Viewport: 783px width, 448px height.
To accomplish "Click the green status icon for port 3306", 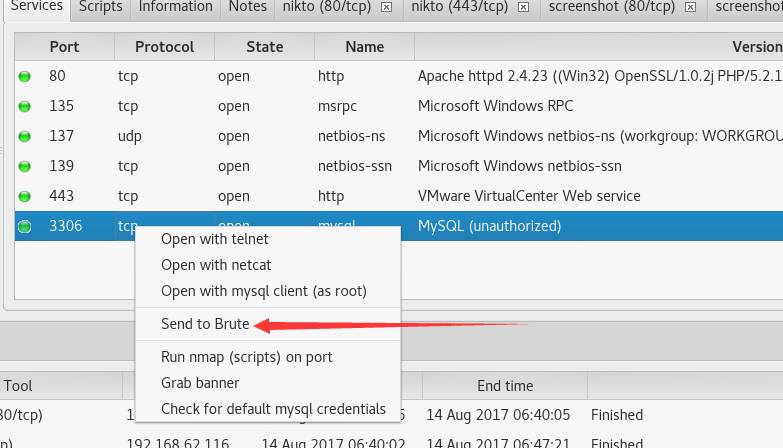I will (x=24, y=226).
